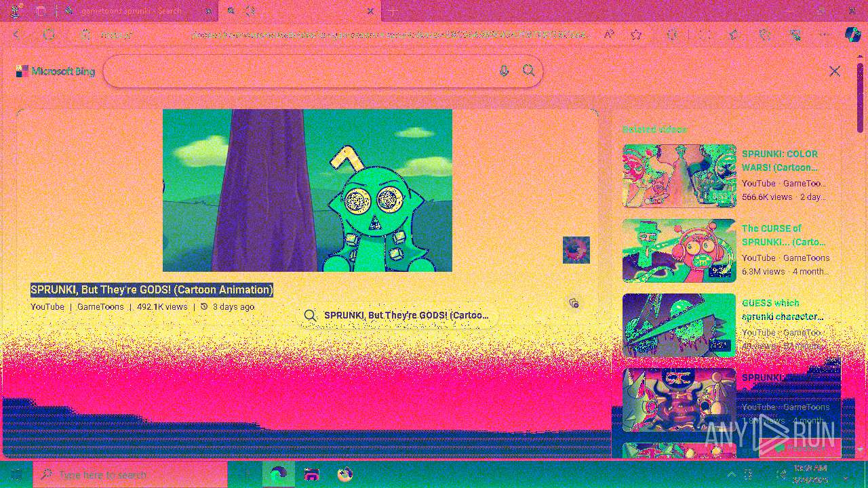Add page to favorites with star icon
Viewport: 868px width, 488px height.
tap(635, 35)
